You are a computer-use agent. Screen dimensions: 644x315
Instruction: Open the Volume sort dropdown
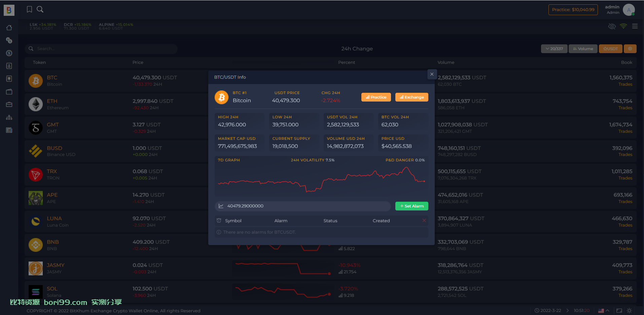click(x=583, y=49)
